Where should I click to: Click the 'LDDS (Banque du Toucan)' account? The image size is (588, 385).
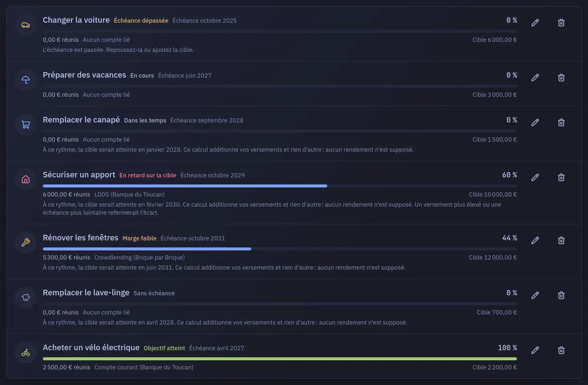coord(129,195)
